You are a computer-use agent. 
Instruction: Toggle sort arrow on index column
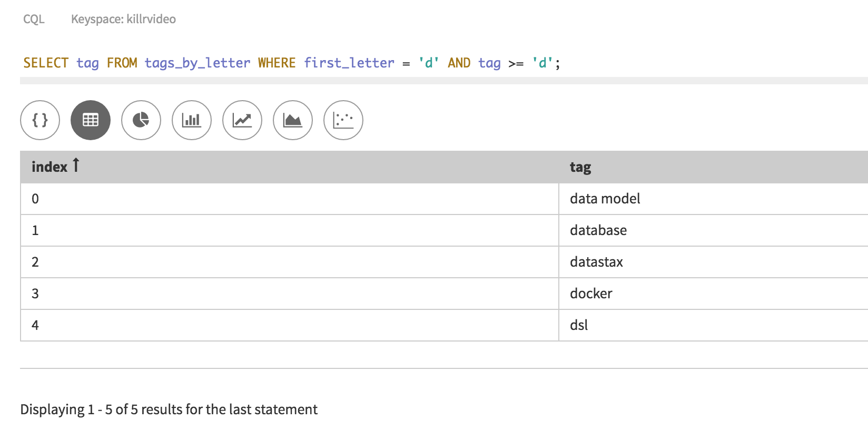pyautogui.click(x=76, y=165)
